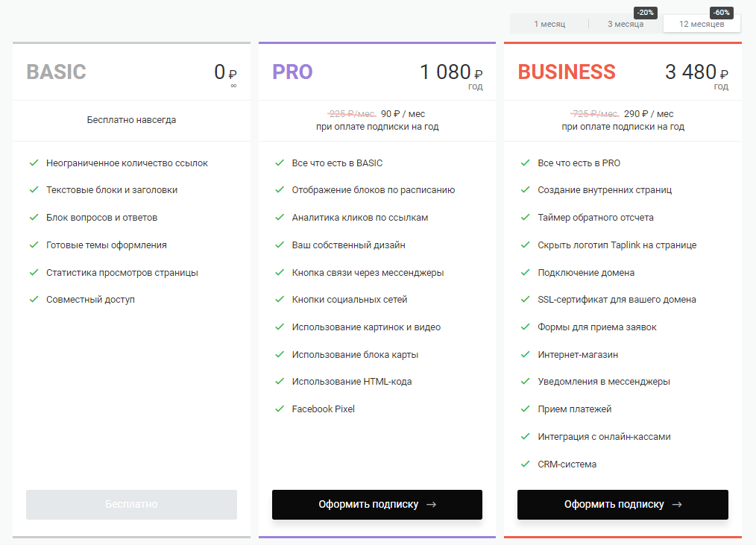Click the BUSINESS plan heading

tap(567, 72)
